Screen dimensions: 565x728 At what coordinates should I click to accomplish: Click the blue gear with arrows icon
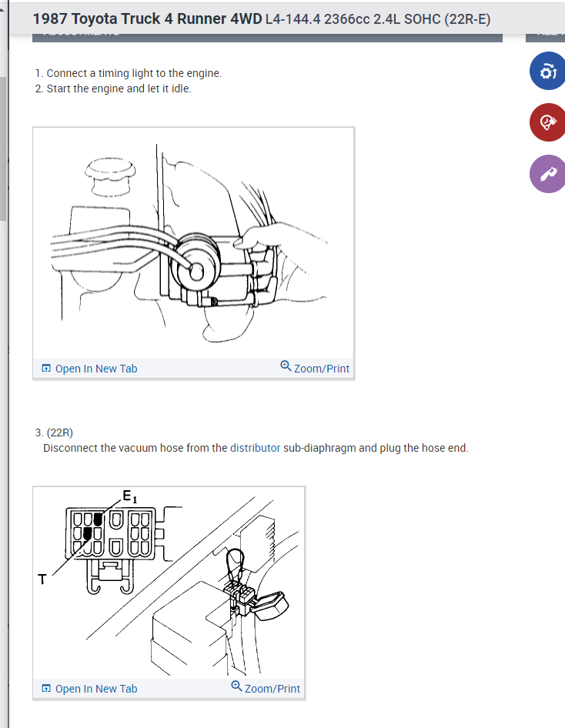pos(548,71)
